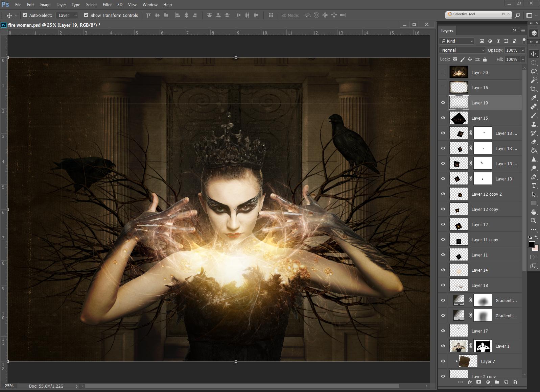Create a new layer group
The image size is (540, 392).
(x=497, y=382)
